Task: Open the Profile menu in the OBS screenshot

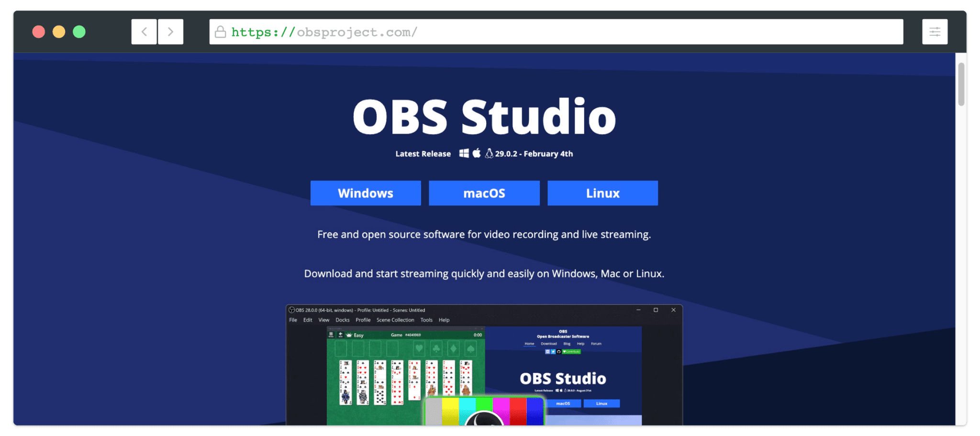Action: pyautogui.click(x=363, y=320)
